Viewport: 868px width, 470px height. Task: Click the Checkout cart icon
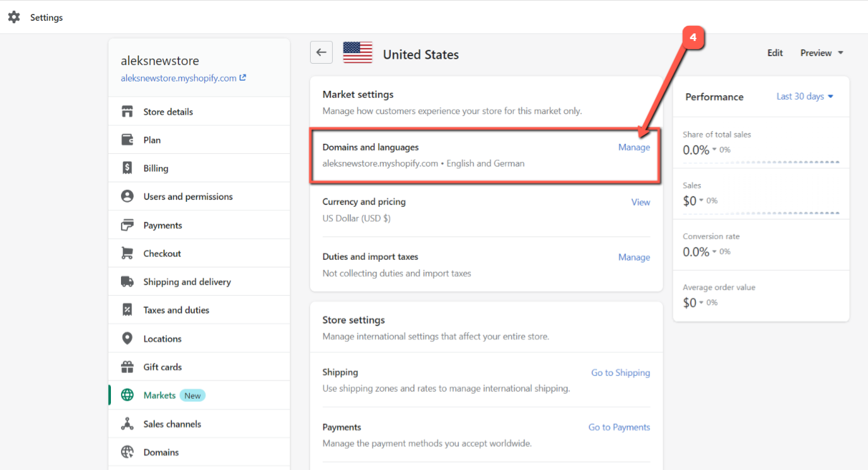(x=127, y=254)
